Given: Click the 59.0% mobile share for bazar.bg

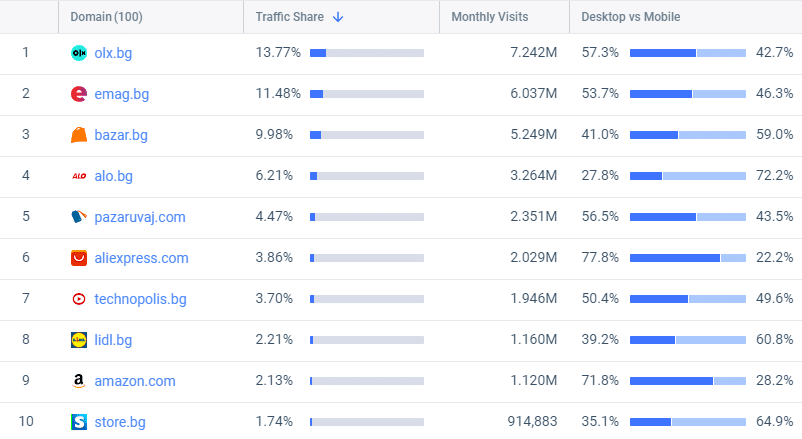Looking at the screenshot, I should pyautogui.click(x=774, y=135).
